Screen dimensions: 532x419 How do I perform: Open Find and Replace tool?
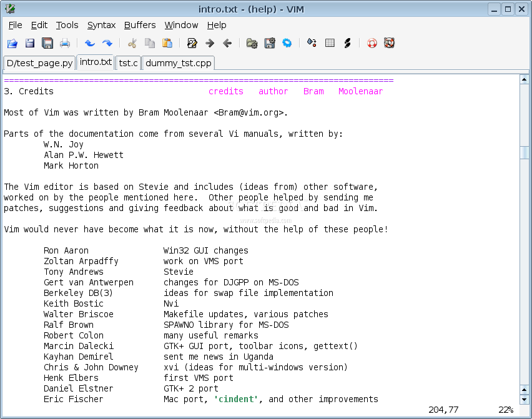coord(192,43)
